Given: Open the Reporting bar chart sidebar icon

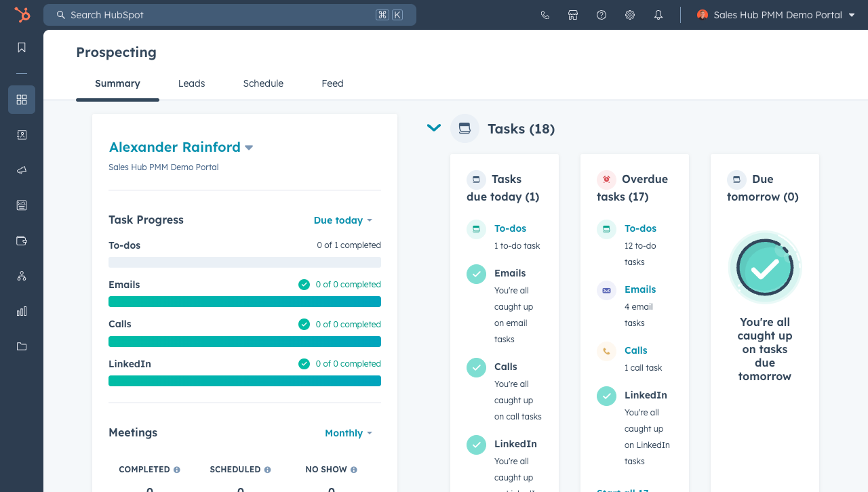Looking at the screenshot, I should [22, 311].
